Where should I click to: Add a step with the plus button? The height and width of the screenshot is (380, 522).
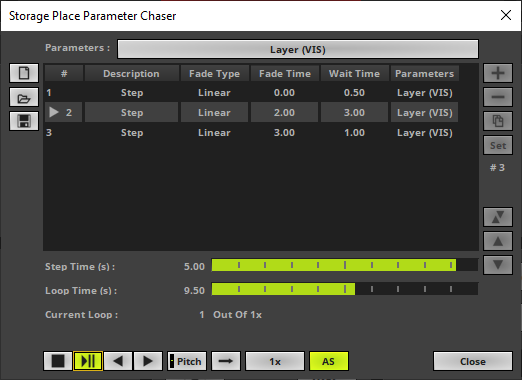pos(498,73)
